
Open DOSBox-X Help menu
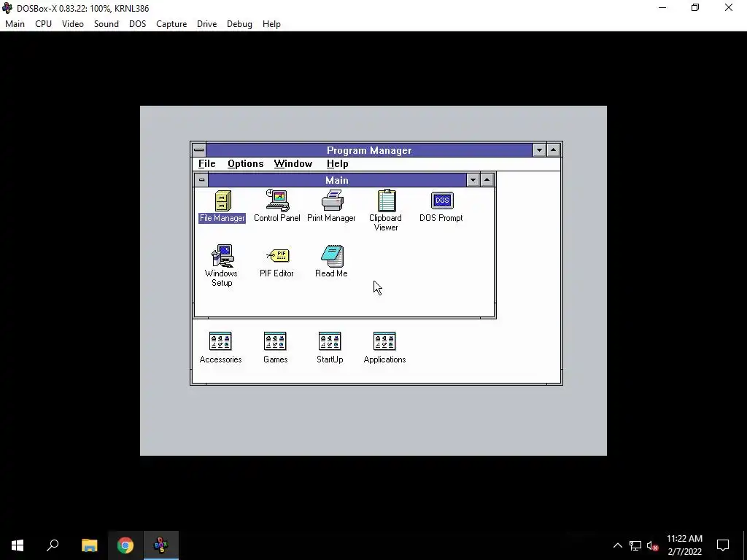[x=271, y=24]
